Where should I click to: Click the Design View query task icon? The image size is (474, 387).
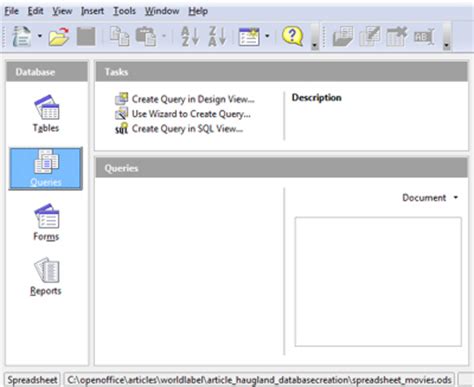(121, 99)
